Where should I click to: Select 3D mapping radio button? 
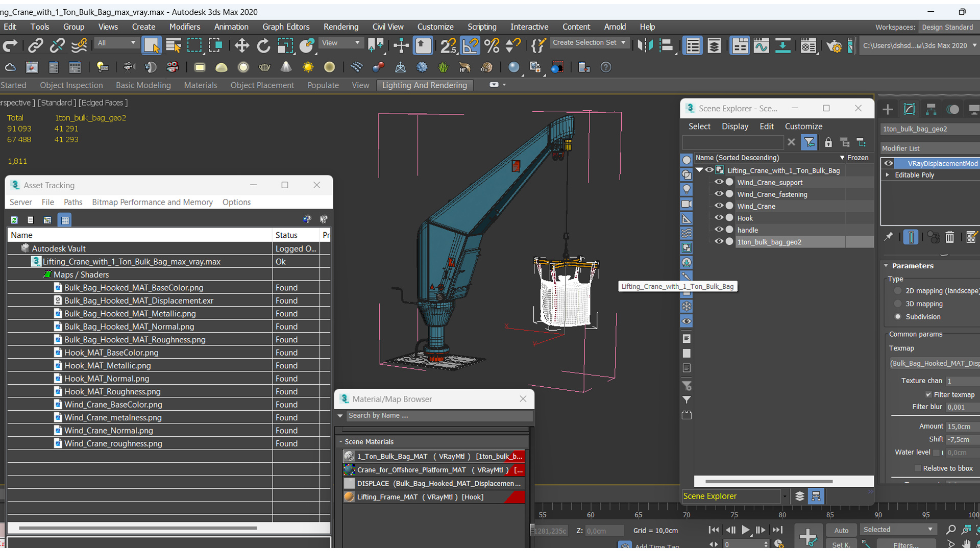tap(898, 304)
